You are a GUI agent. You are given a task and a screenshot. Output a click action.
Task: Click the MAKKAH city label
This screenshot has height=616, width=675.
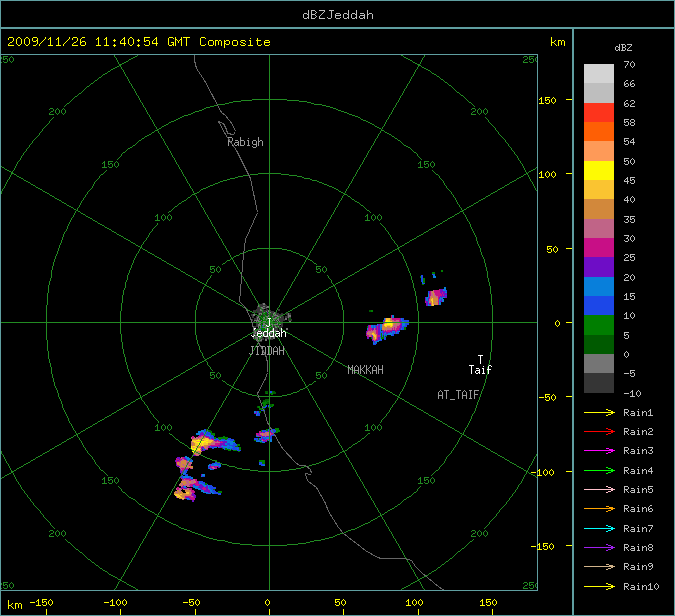[365, 370]
